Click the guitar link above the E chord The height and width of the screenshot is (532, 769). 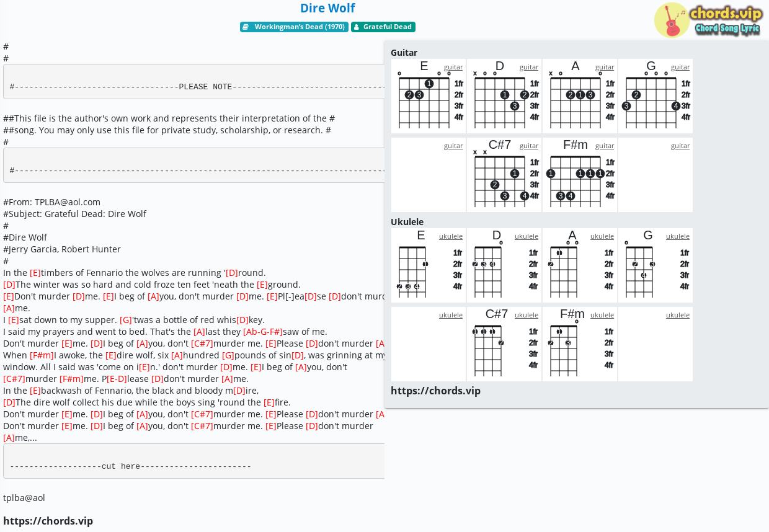pos(453,67)
